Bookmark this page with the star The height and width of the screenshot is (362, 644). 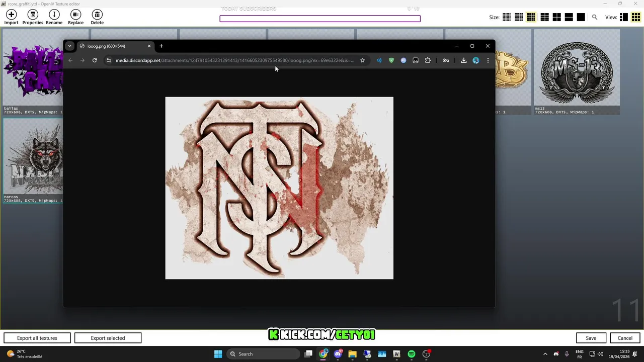362,60
